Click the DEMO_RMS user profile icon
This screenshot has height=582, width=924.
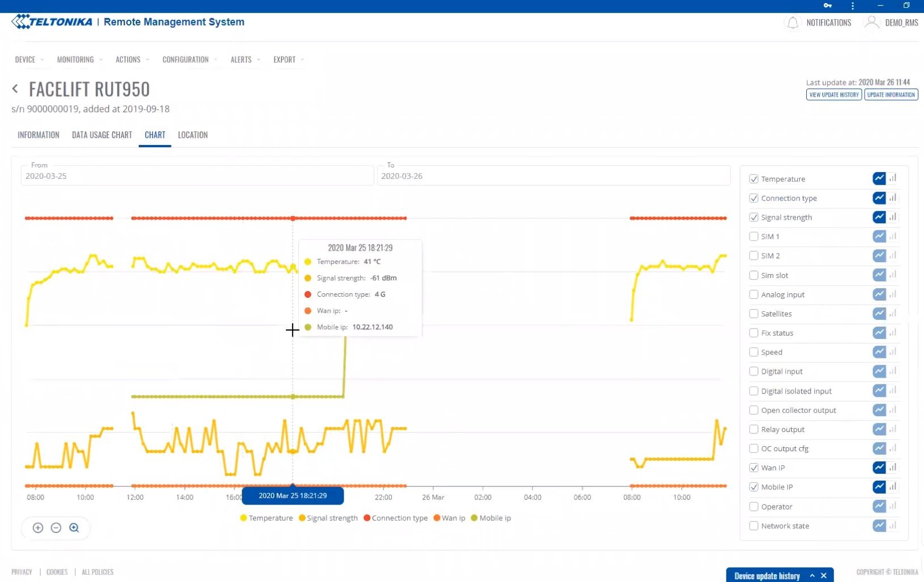click(x=871, y=23)
